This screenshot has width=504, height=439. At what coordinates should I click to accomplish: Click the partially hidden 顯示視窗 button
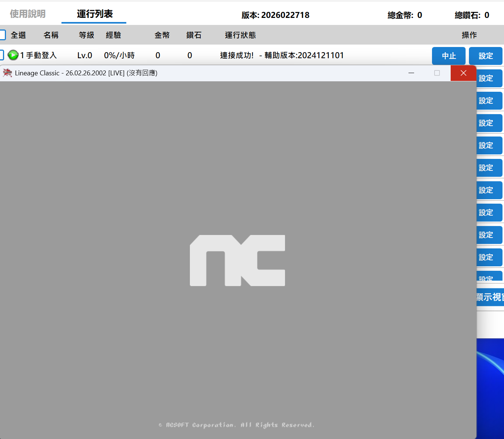tap(490, 297)
